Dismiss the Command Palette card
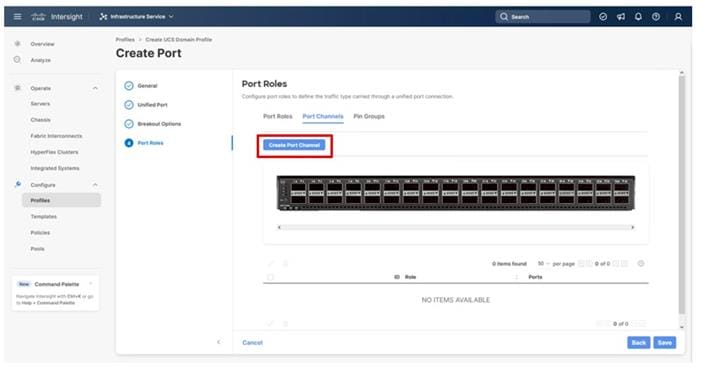 pos(91,284)
